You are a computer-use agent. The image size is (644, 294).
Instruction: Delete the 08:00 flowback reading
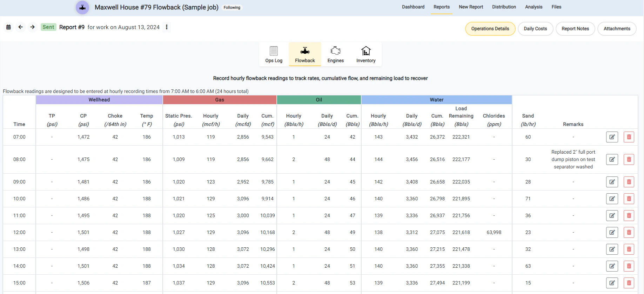[629, 159]
